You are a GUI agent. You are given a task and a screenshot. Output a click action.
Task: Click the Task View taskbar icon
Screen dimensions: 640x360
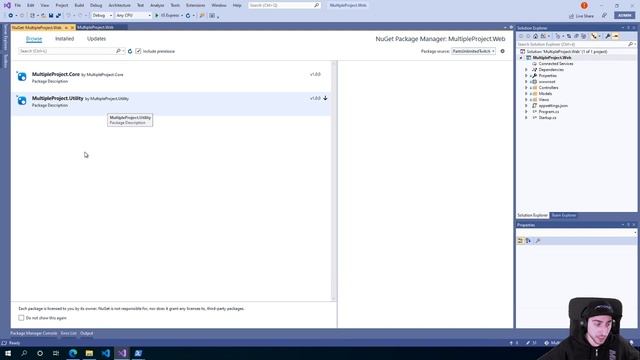click(x=56, y=353)
